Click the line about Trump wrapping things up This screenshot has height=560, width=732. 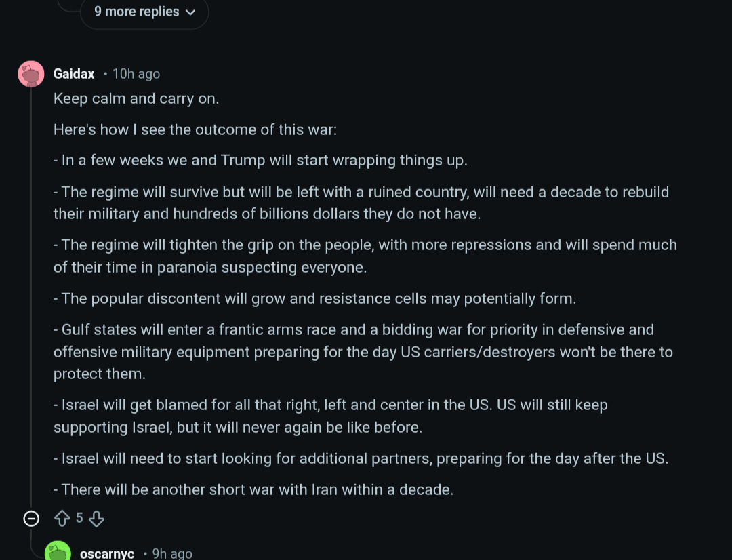260,161
